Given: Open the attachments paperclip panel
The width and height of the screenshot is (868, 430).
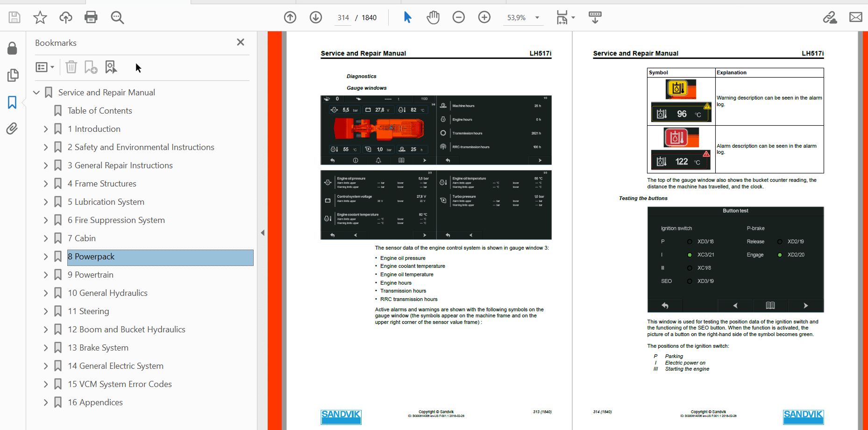Looking at the screenshot, I should (12, 129).
